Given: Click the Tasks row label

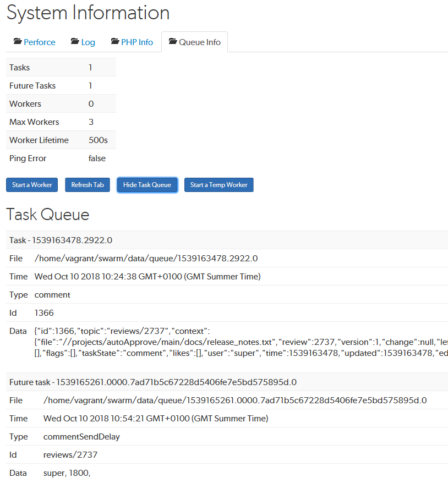Looking at the screenshot, I should [19, 68].
